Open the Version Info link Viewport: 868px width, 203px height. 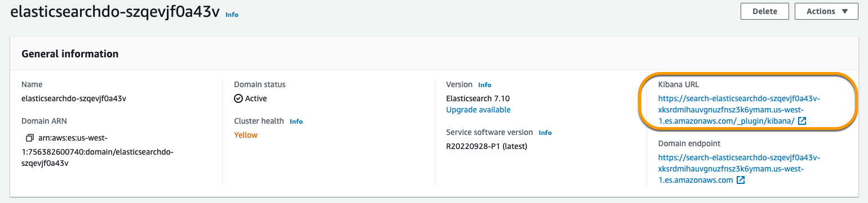click(x=485, y=85)
